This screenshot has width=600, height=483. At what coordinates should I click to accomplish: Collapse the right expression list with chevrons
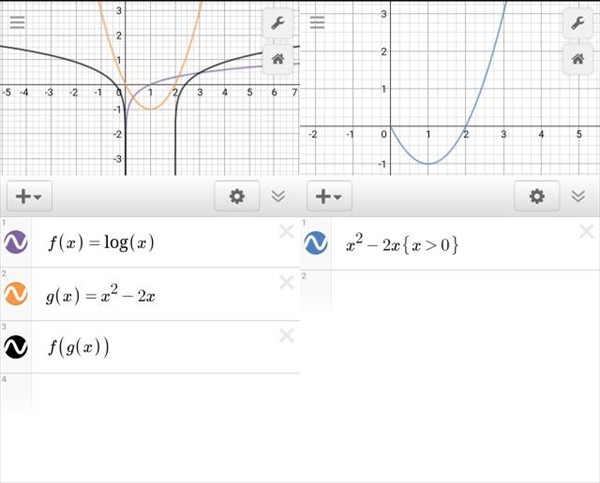point(579,196)
